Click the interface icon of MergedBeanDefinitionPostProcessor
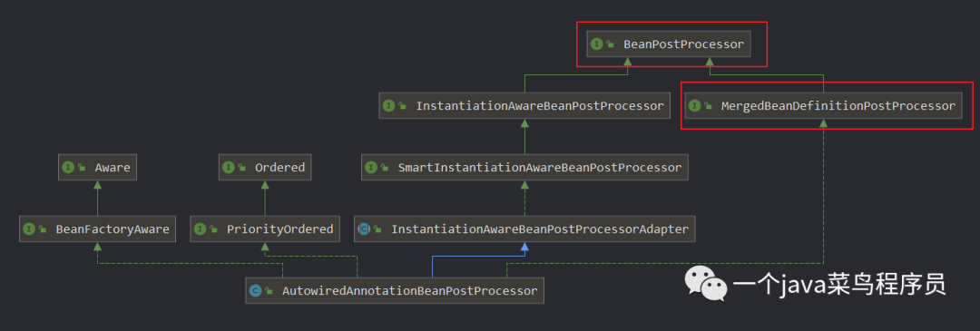 (694, 106)
